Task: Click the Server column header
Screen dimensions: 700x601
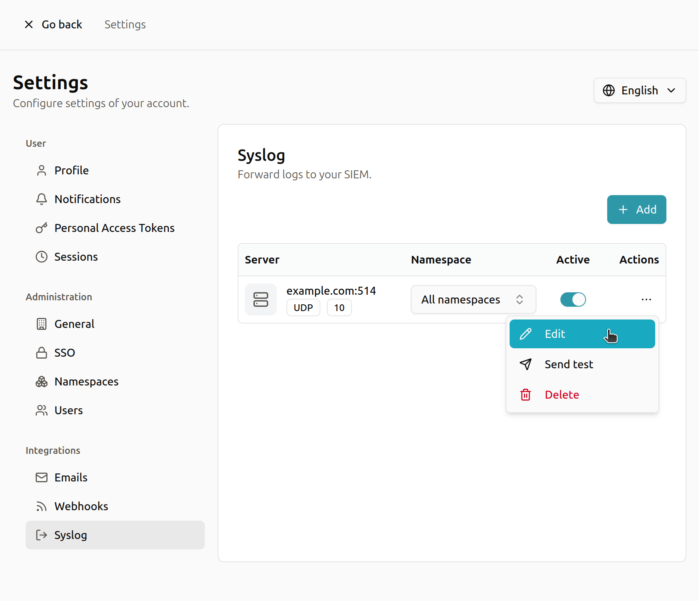Action: (x=262, y=260)
